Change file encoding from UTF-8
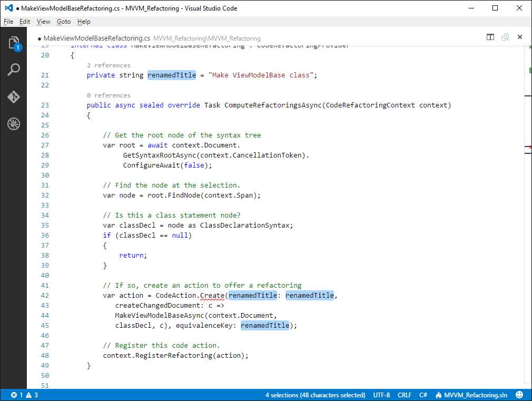This screenshot has width=532, height=401. tap(382, 395)
